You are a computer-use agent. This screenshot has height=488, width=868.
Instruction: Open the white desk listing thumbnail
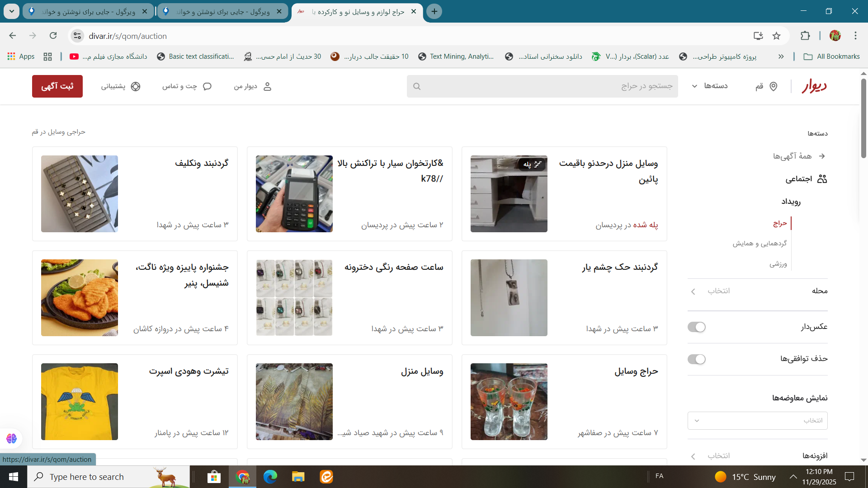[509, 193]
